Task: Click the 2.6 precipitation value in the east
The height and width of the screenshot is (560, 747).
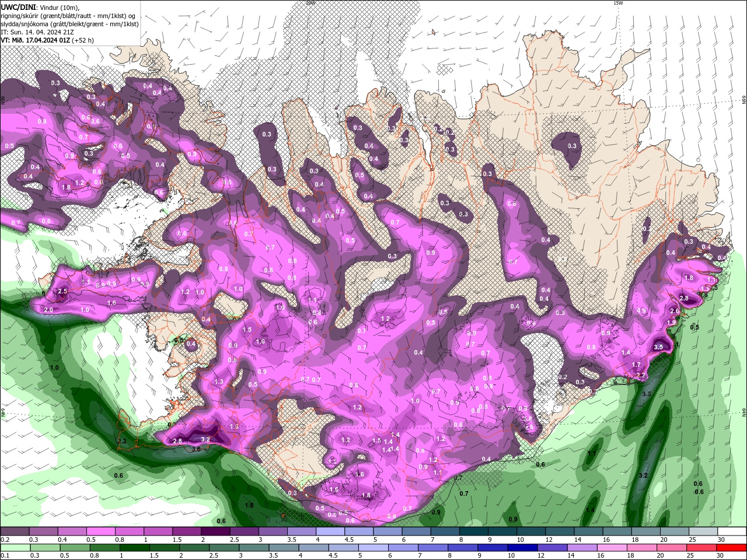Action: click(675, 311)
